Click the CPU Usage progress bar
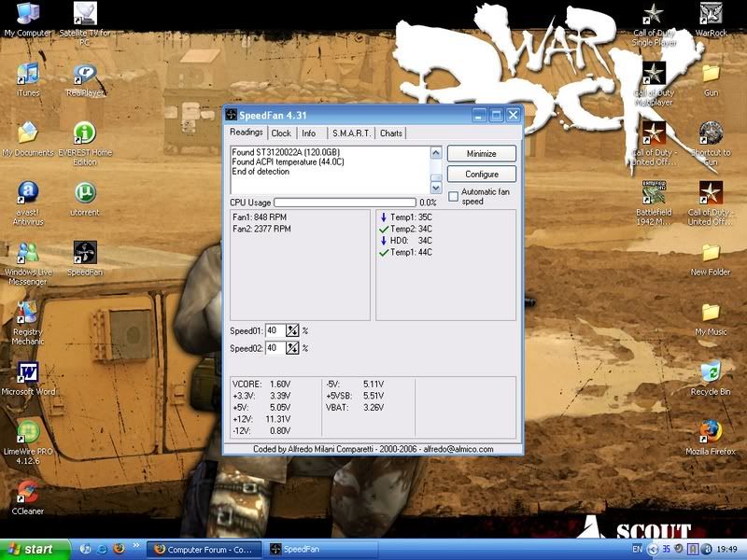The image size is (747, 560). (345, 203)
